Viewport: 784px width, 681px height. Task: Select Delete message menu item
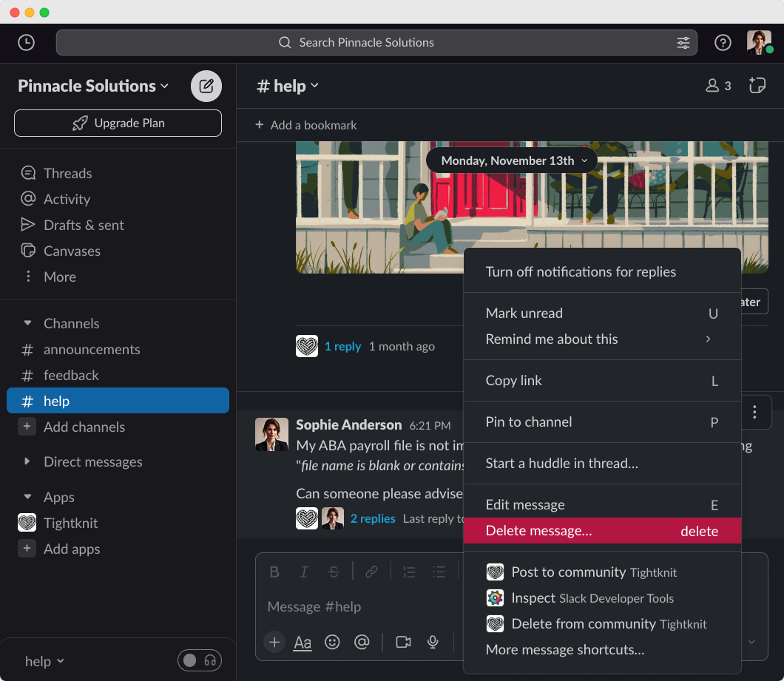(x=602, y=530)
